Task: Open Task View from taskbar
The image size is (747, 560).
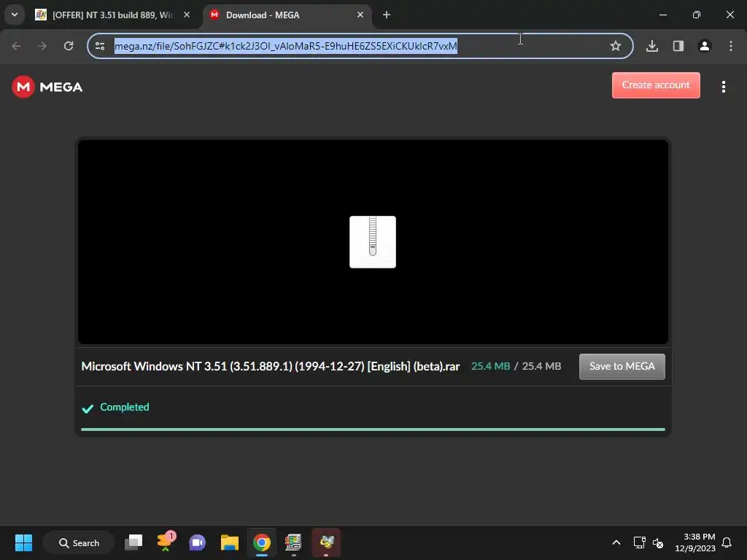Action: 133,542
